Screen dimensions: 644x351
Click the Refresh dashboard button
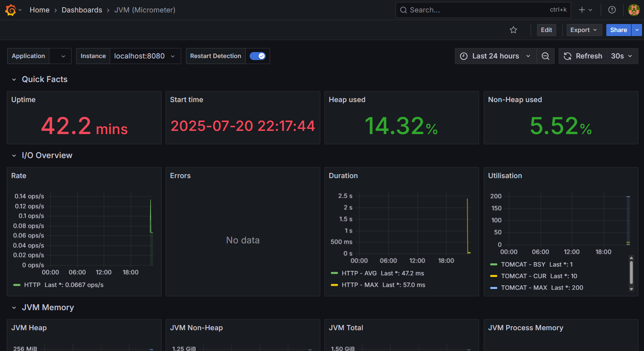coord(583,56)
